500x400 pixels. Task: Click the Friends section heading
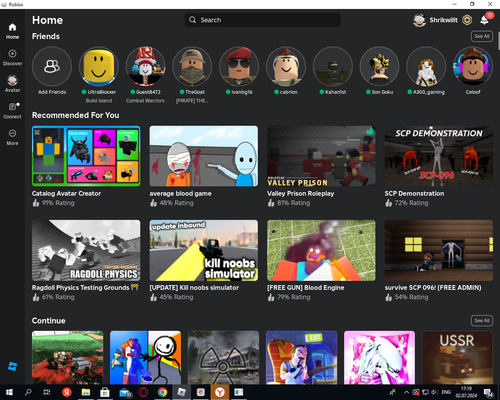click(46, 36)
